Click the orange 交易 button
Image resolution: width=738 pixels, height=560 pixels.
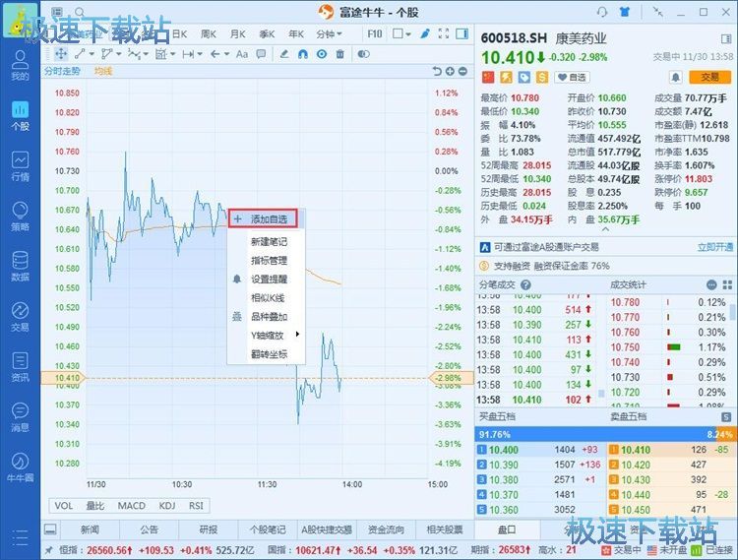coord(709,77)
